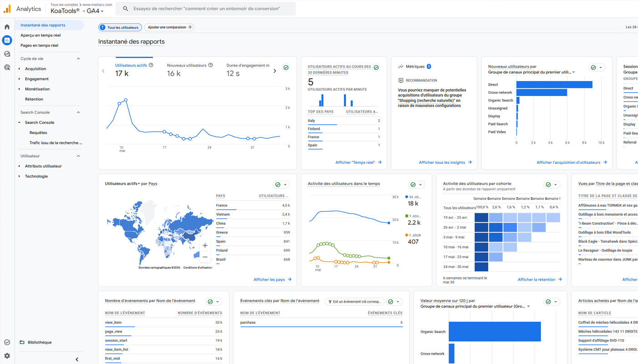Click the Google Analytics logo
This screenshot has height=364, width=638.
click(7, 9)
